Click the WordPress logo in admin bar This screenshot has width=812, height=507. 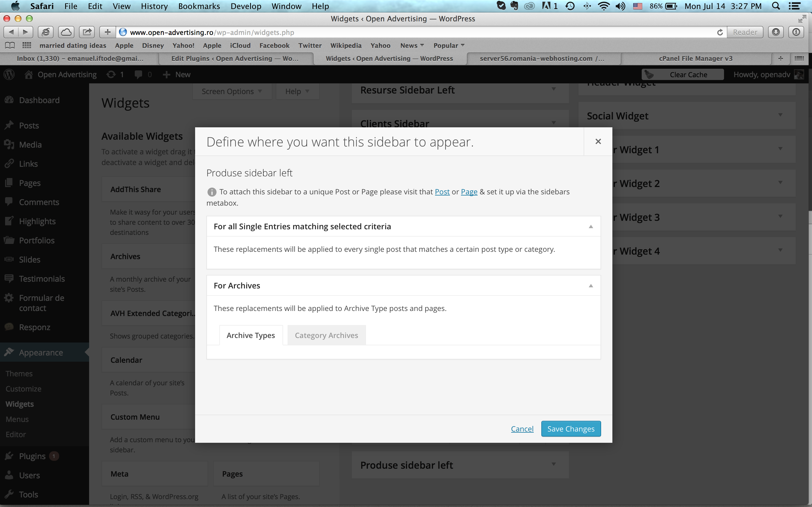click(9, 74)
